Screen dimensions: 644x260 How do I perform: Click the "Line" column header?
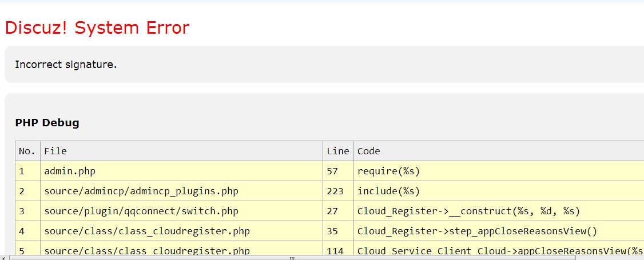click(337, 151)
